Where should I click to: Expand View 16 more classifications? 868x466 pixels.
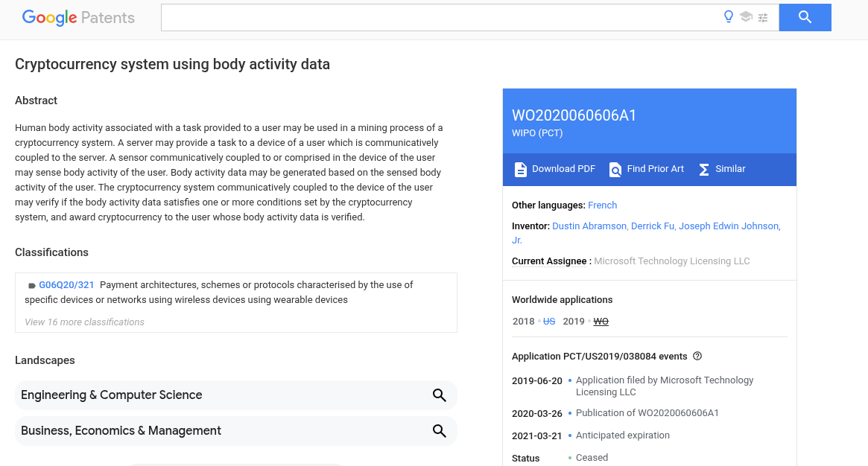84,322
